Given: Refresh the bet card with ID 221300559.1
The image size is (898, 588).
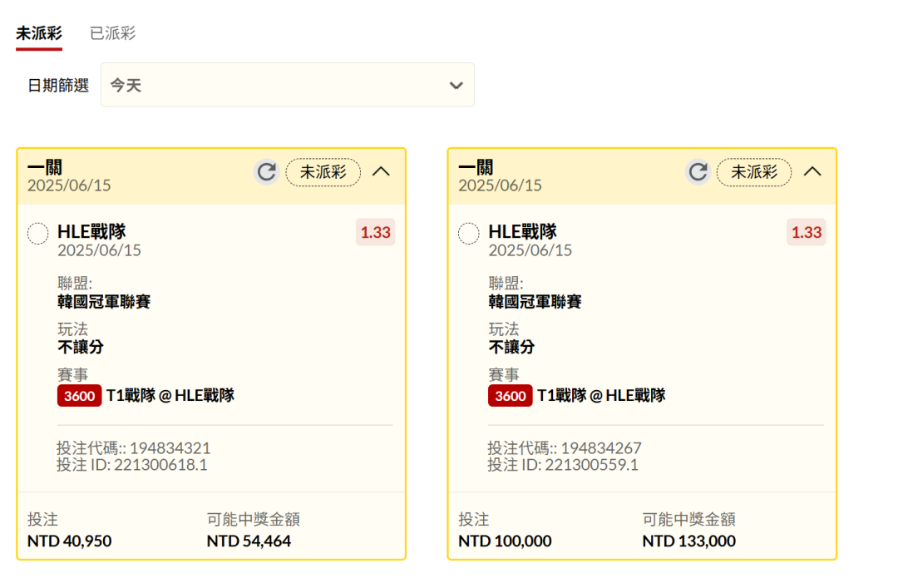Looking at the screenshot, I should 698,172.
